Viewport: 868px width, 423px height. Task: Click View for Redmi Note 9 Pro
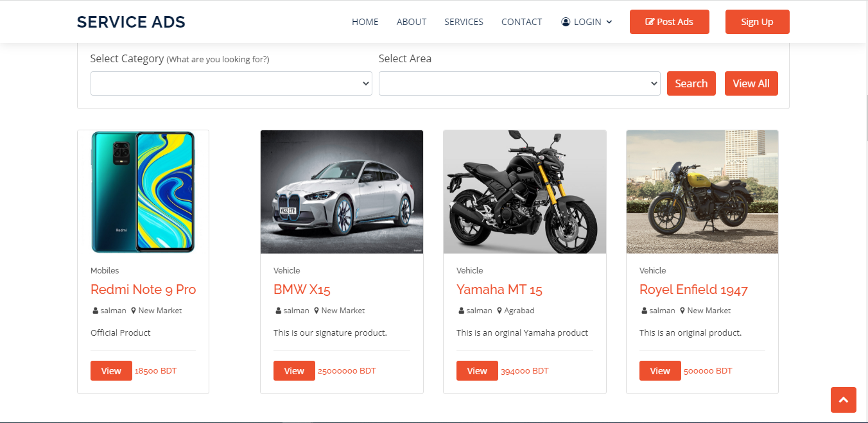pos(111,371)
